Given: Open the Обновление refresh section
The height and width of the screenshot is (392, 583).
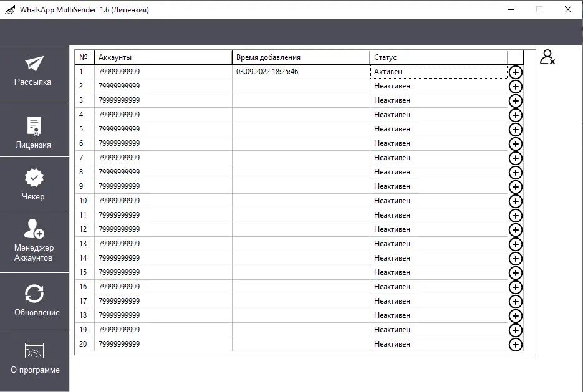Looking at the screenshot, I should 34,302.
